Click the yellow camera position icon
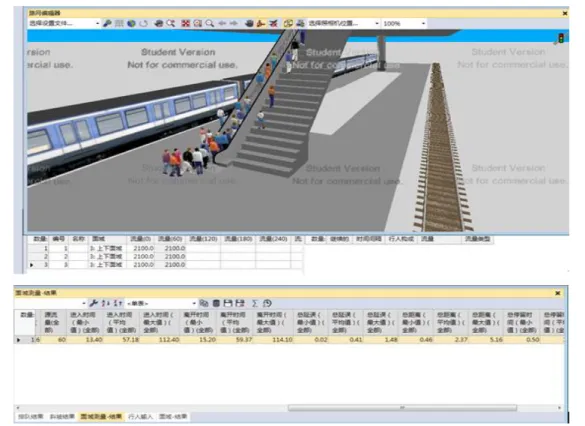Viewport: 585px width, 426px height. [x=288, y=23]
